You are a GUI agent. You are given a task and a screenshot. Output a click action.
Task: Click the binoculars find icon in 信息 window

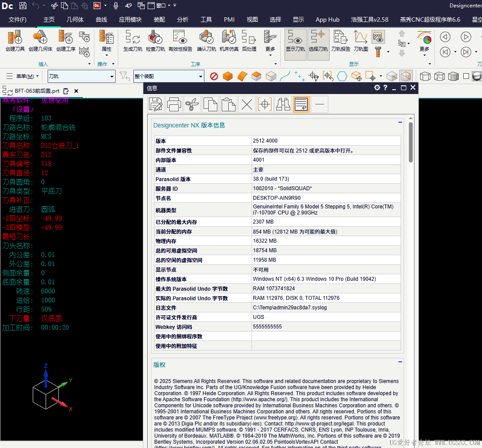tap(283, 104)
